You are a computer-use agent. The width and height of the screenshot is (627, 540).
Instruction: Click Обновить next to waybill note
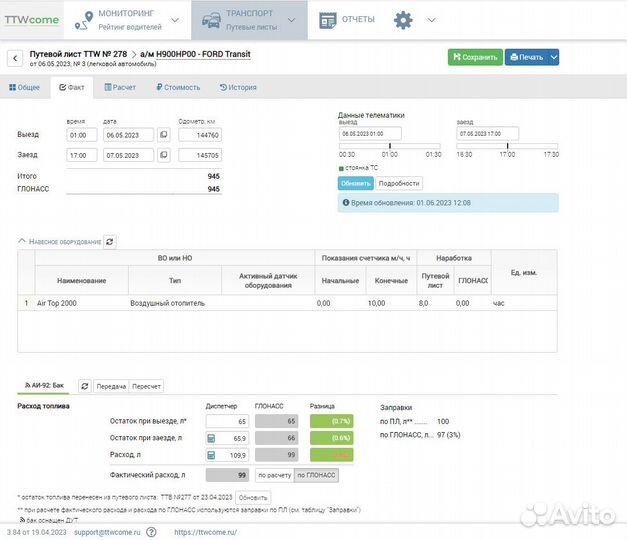pos(253,498)
